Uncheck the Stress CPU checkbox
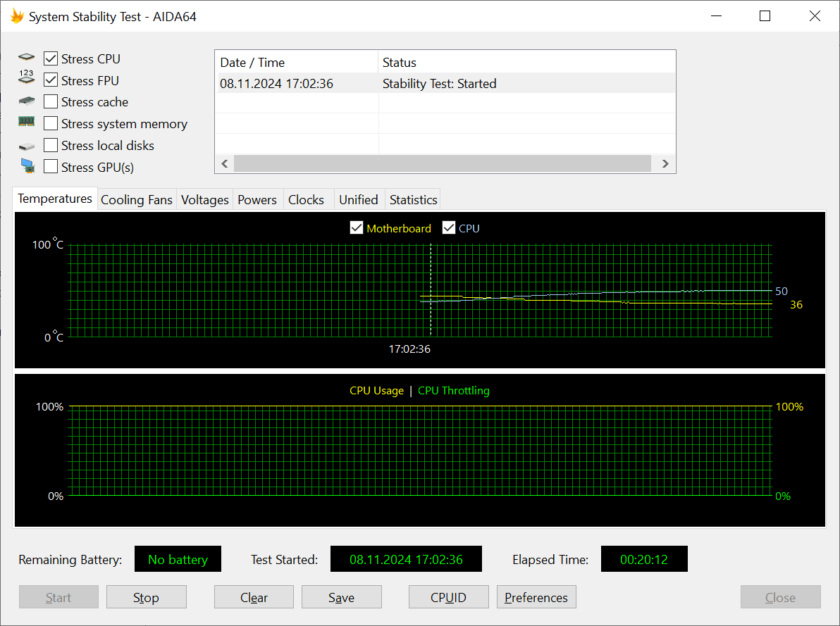The height and width of the screenshot is (626, 840). (51, 58)
